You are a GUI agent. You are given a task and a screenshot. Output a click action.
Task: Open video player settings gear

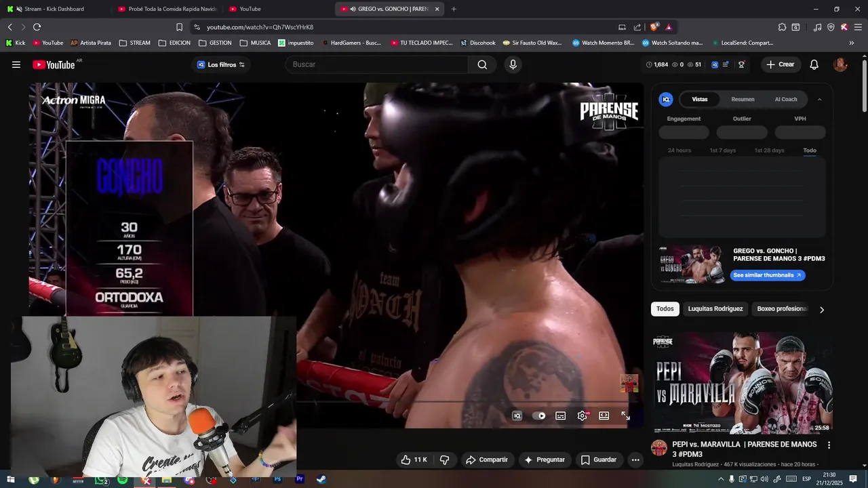point(583,415)
